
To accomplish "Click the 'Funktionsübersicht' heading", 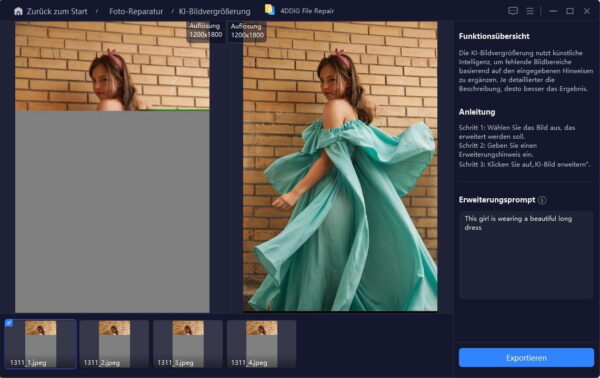I will pyautogui.click(x=494, y=36).
